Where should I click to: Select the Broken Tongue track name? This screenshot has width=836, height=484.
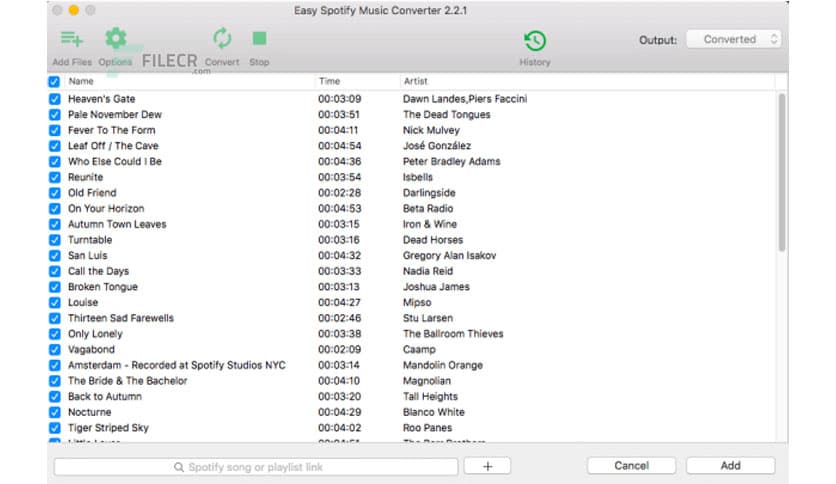(103, 287)
